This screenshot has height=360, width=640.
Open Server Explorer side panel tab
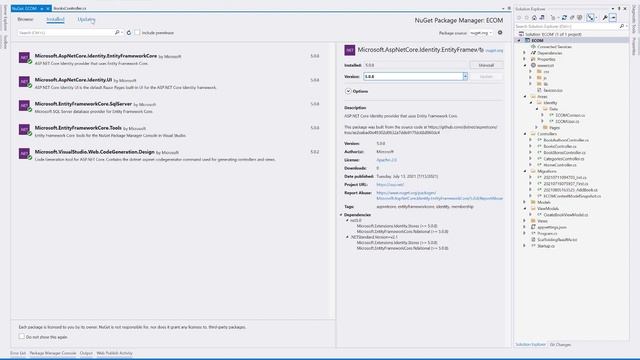click(5, 18)
